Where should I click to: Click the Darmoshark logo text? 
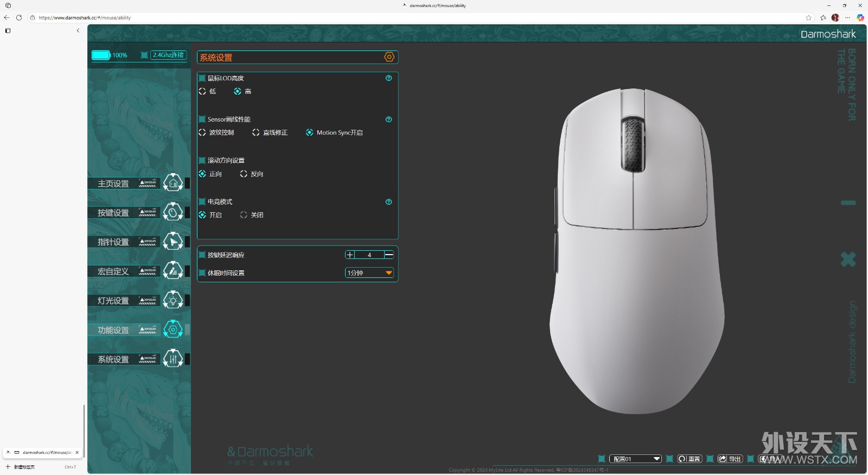tap(828, 34)
